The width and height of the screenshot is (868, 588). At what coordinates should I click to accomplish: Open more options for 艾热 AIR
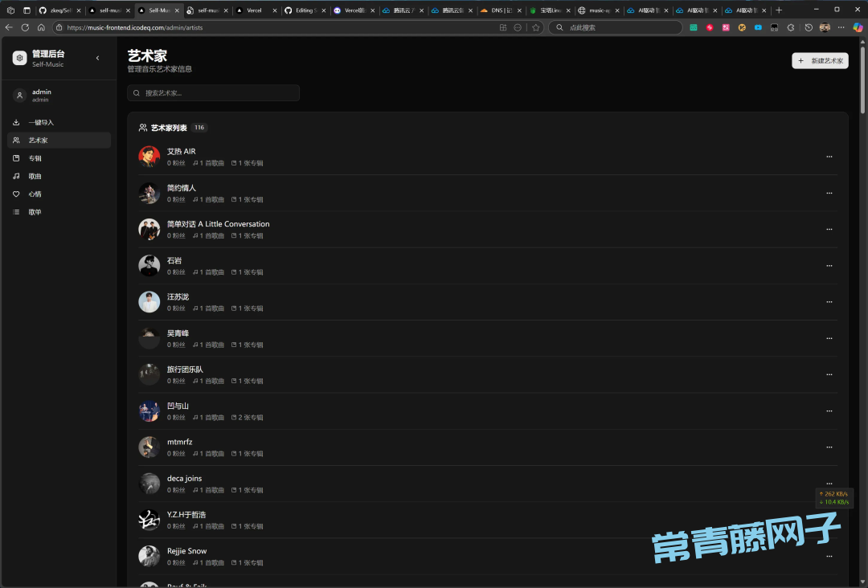click(x=829, y=157)
